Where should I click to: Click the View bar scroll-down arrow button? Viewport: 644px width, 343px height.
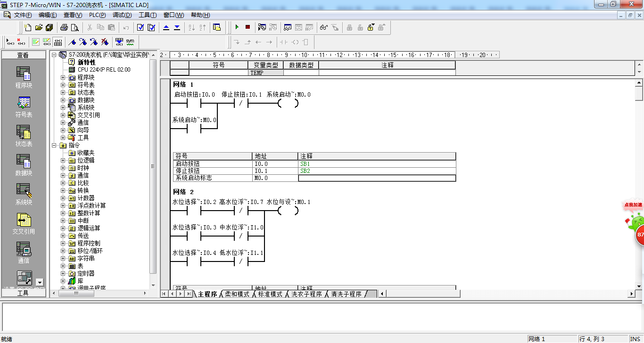pyautogui.click(x=39, y=282)
